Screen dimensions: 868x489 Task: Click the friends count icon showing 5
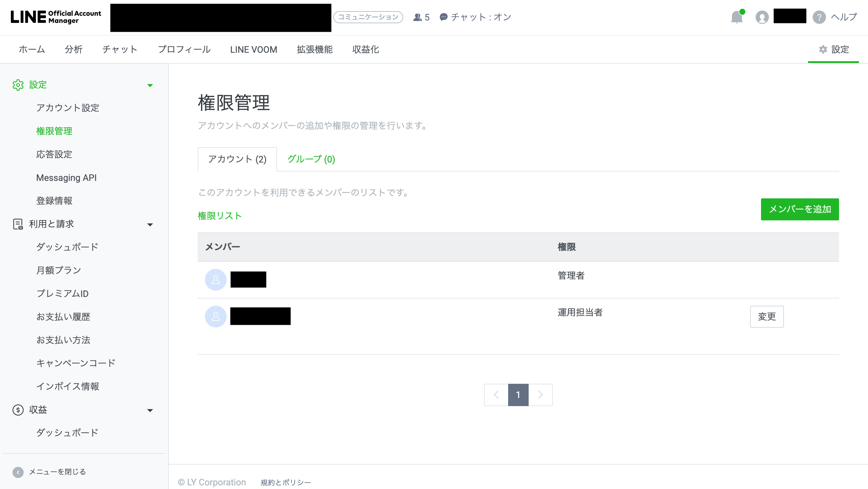(x=417, y=17)
